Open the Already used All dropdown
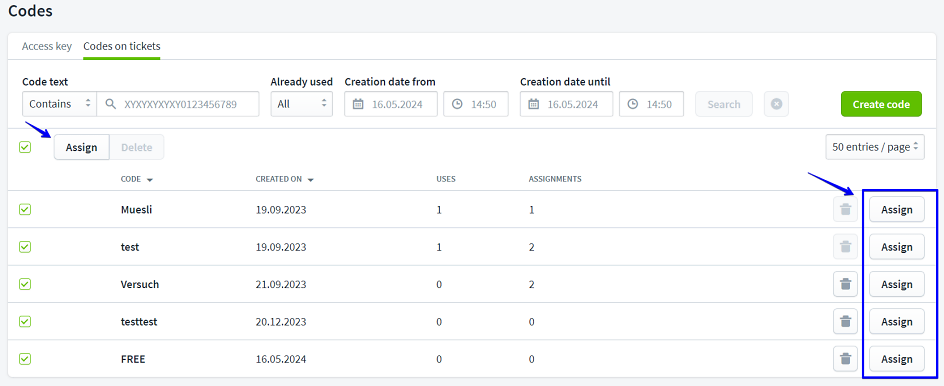Viewport: 944px width, 386px height. [302, 104]
